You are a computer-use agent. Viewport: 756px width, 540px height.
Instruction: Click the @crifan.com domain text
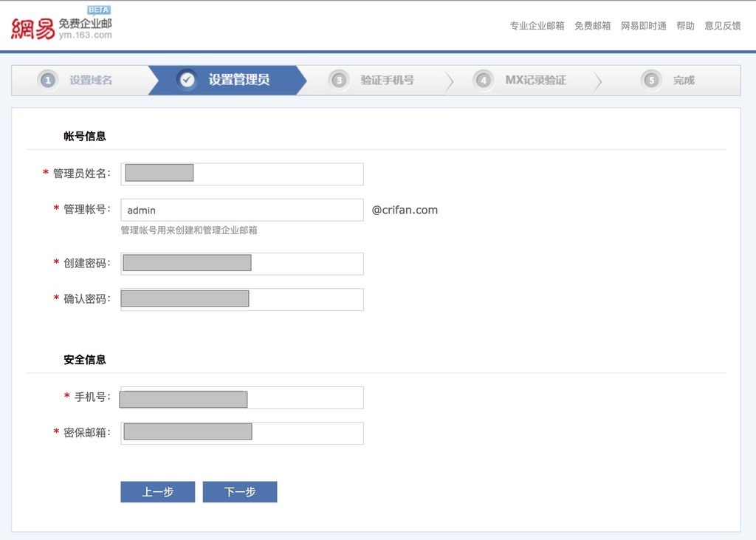(405, 210)
